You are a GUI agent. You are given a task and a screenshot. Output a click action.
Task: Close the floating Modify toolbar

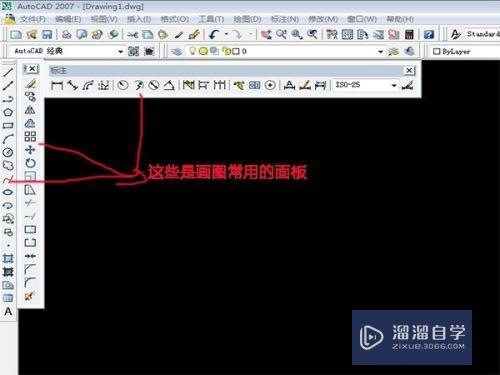tap(32, 69)
